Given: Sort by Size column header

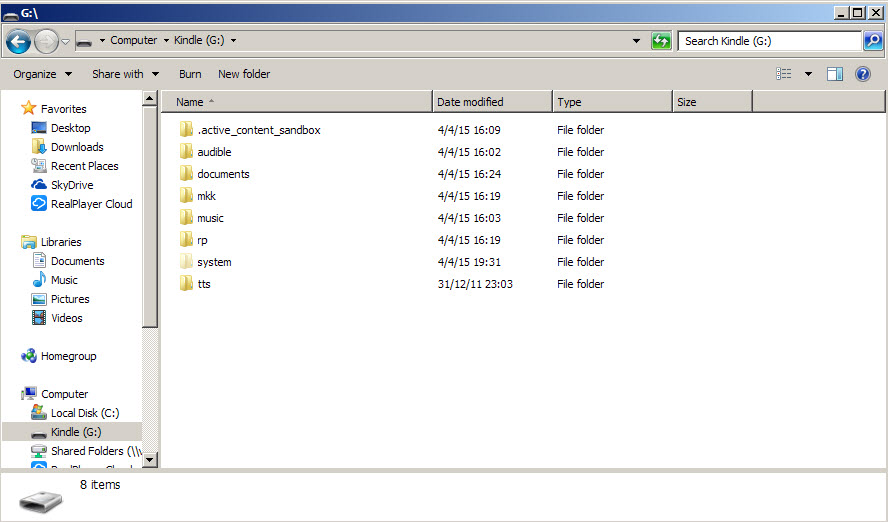Looking at the screenshot, I should click(712, 102).
